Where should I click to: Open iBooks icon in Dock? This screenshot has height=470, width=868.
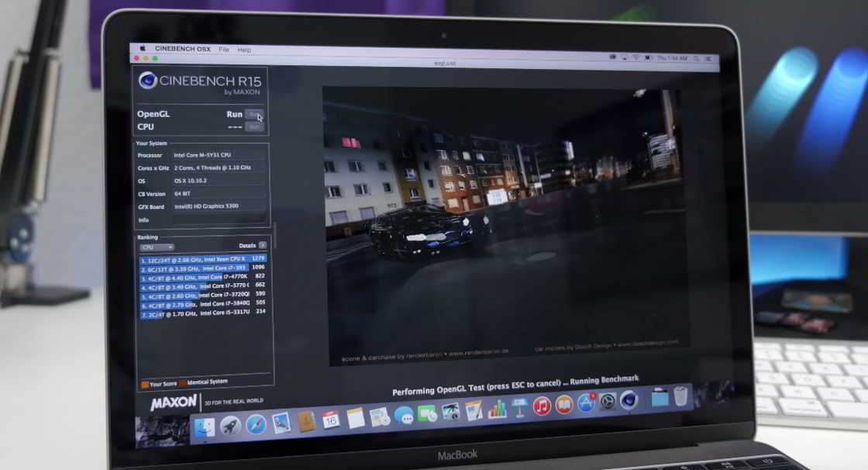point(564,405)
